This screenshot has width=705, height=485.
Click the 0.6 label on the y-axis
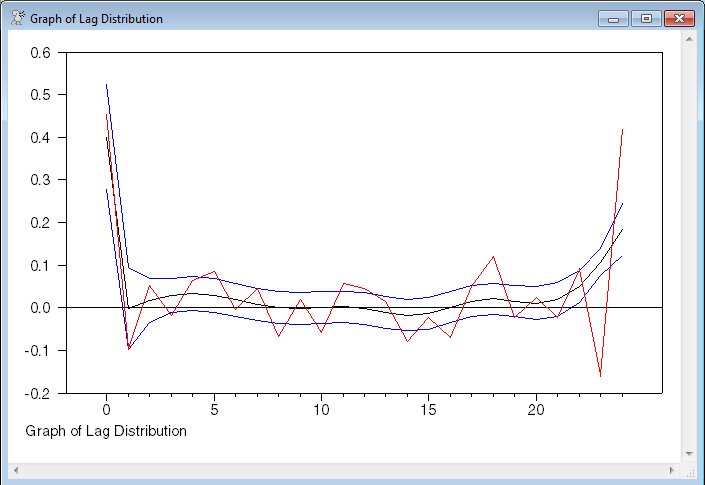39,53
